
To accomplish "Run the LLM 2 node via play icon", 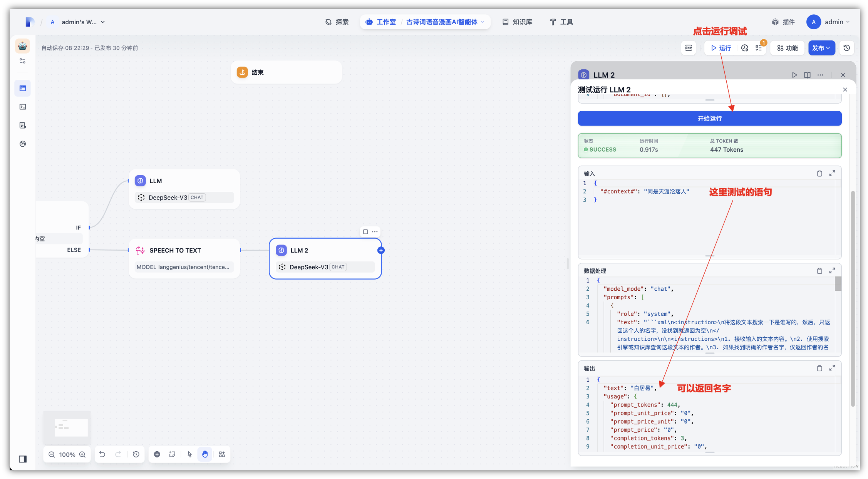I will (x=794, y=75).
